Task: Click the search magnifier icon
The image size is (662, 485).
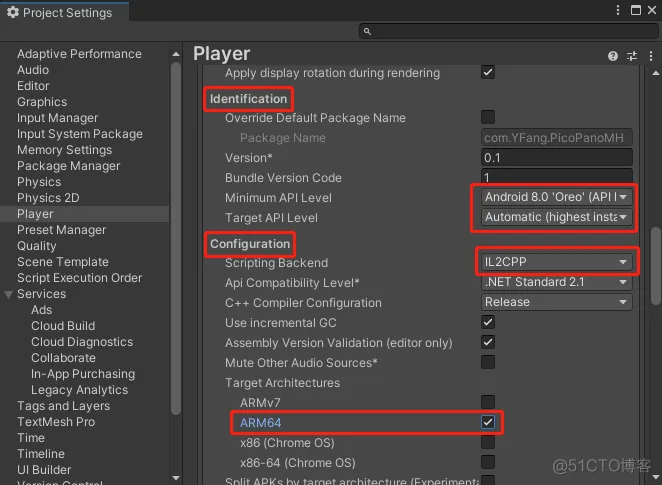Action: click(367, 31)
